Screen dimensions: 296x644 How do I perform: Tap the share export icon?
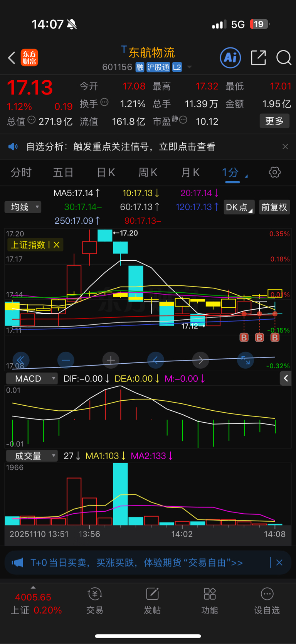pos(258,58)
